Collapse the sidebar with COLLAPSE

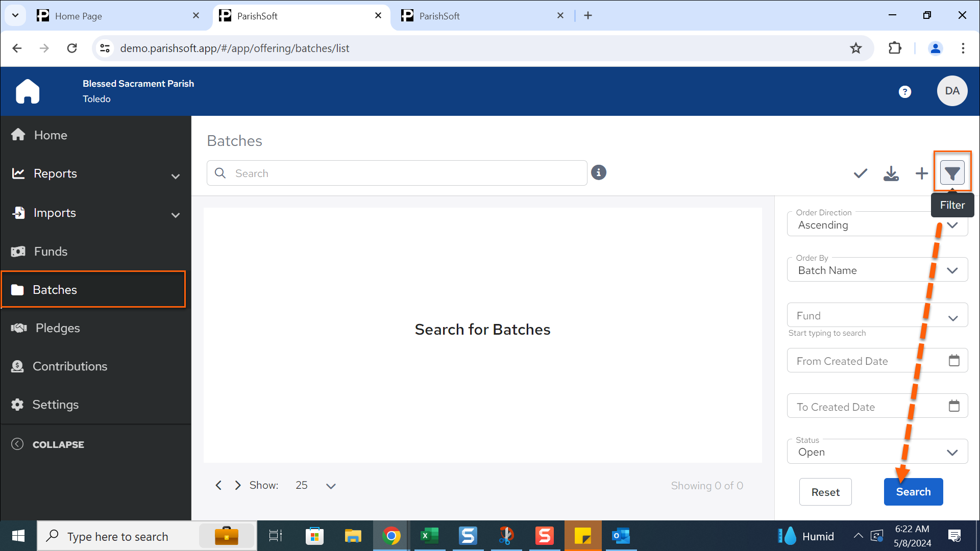pos(48,444)
